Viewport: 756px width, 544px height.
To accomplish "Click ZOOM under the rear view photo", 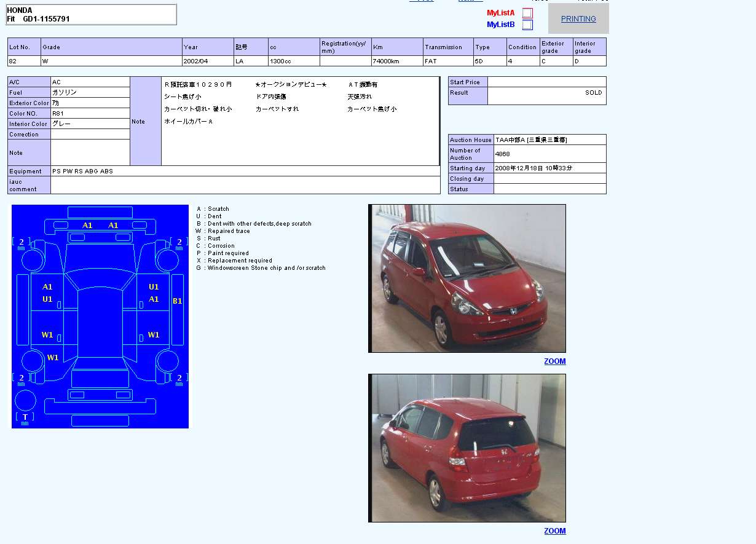I will [x=554, y=531].
